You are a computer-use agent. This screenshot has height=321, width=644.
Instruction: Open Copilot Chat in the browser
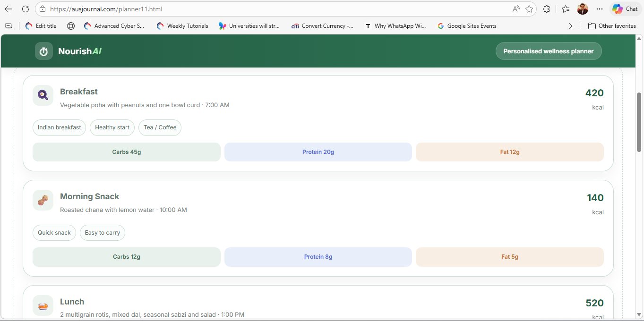coord(625,8)
